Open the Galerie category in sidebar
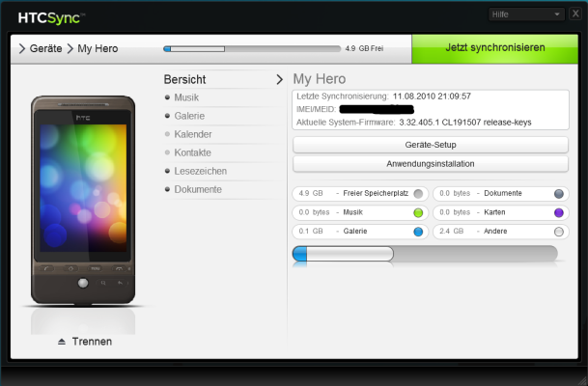The width and height of the screenshot is (588, 386). tap(189, 116)
